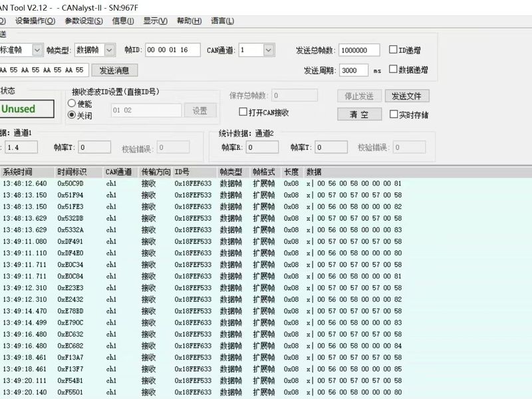
Task: Open the 显示(V) menu
Action: click(155, 21)
